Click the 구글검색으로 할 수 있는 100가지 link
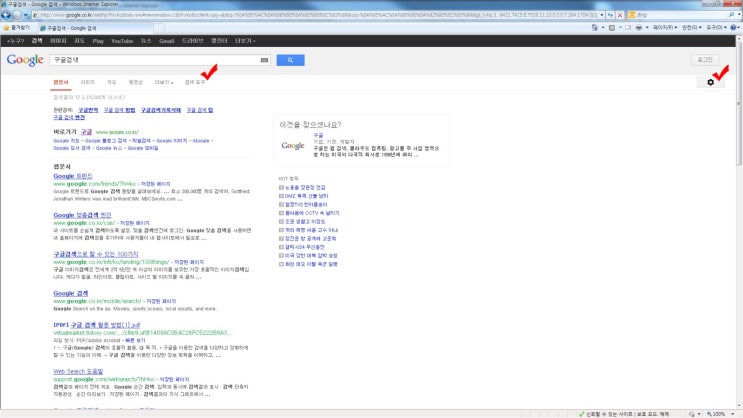743x418 pixels. click(96, 254)
